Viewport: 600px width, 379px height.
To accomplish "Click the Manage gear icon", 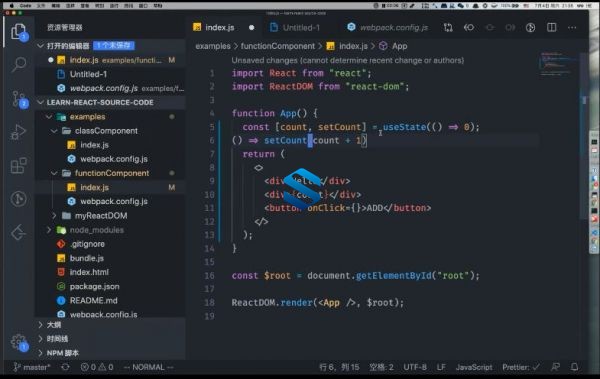I will 18,342.
